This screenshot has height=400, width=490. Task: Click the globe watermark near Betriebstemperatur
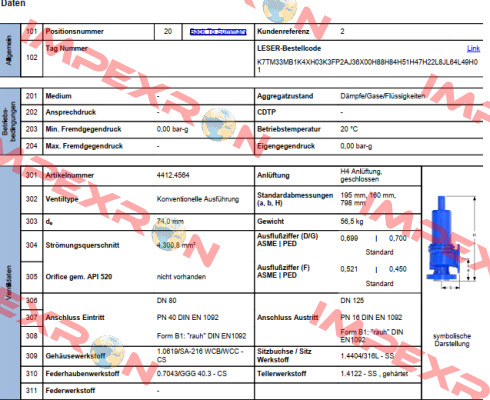218,124
